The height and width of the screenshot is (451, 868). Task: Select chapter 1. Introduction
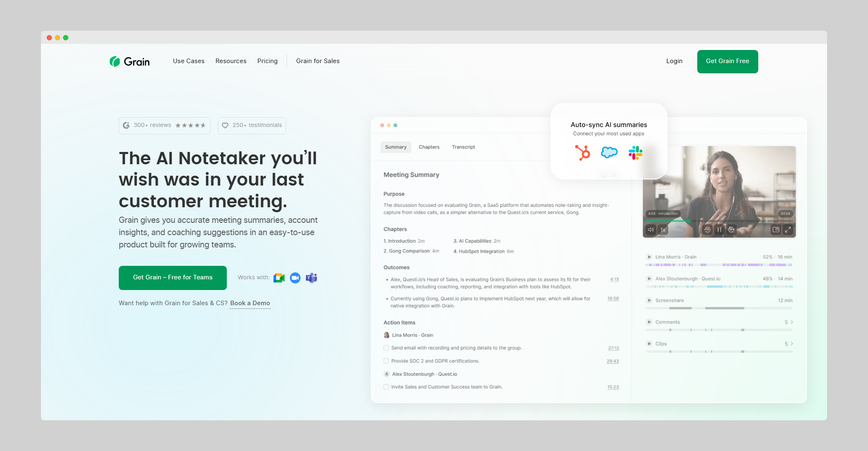click(404, 241)
